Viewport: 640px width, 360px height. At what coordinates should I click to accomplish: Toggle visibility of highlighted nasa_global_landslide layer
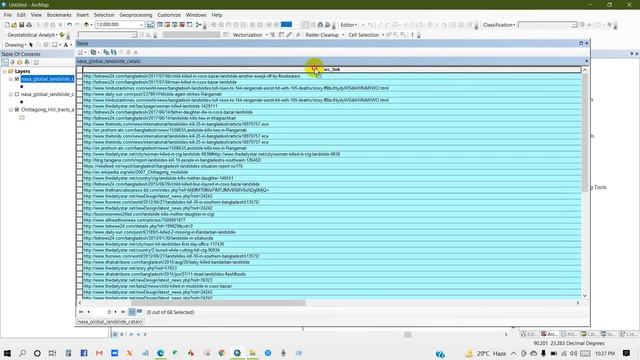point(17,79)
